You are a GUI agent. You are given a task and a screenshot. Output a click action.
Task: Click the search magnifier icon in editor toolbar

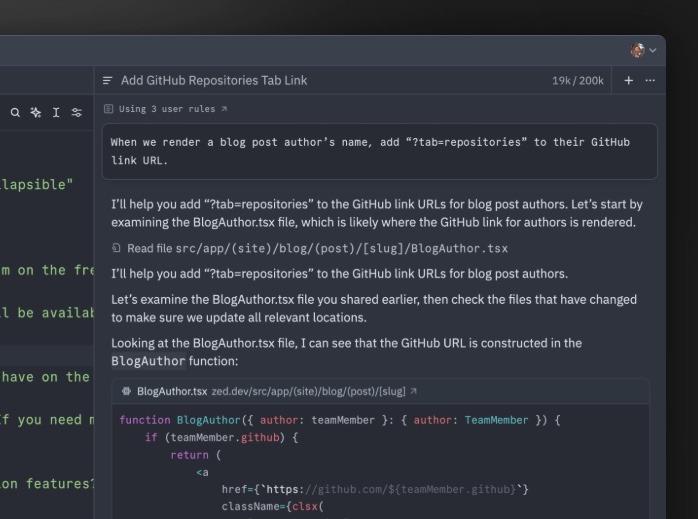[15, 113]
